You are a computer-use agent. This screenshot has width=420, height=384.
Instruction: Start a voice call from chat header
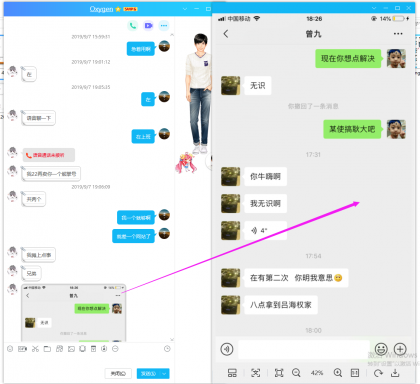pos(133,26)
